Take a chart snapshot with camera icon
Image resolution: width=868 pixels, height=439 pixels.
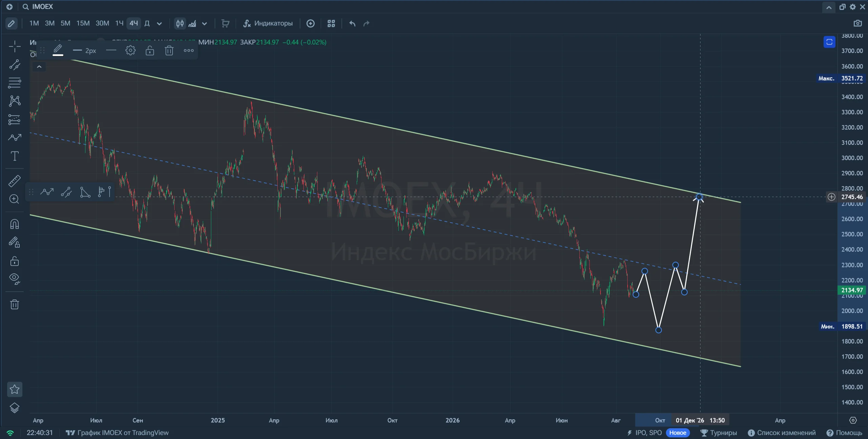857,23
